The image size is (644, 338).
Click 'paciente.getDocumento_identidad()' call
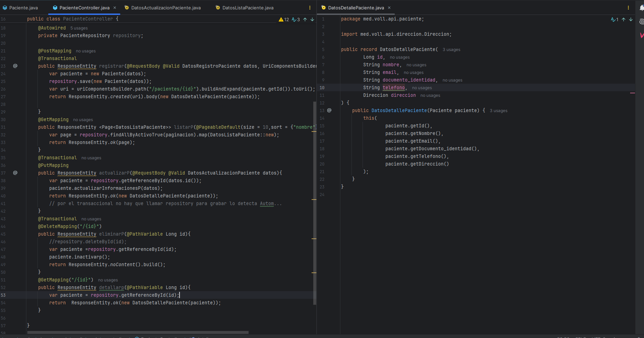431,149
